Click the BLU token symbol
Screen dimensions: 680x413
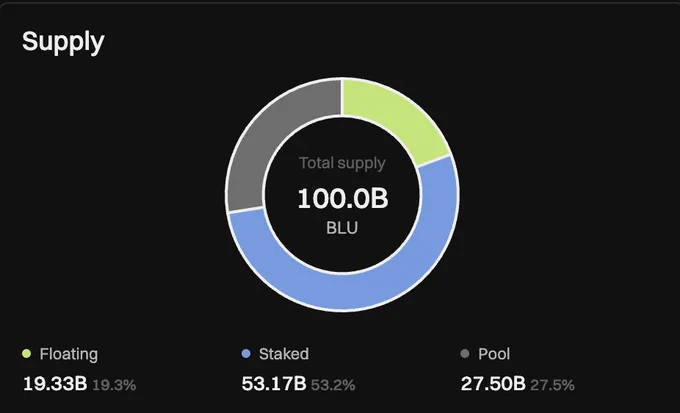(342, 228)
